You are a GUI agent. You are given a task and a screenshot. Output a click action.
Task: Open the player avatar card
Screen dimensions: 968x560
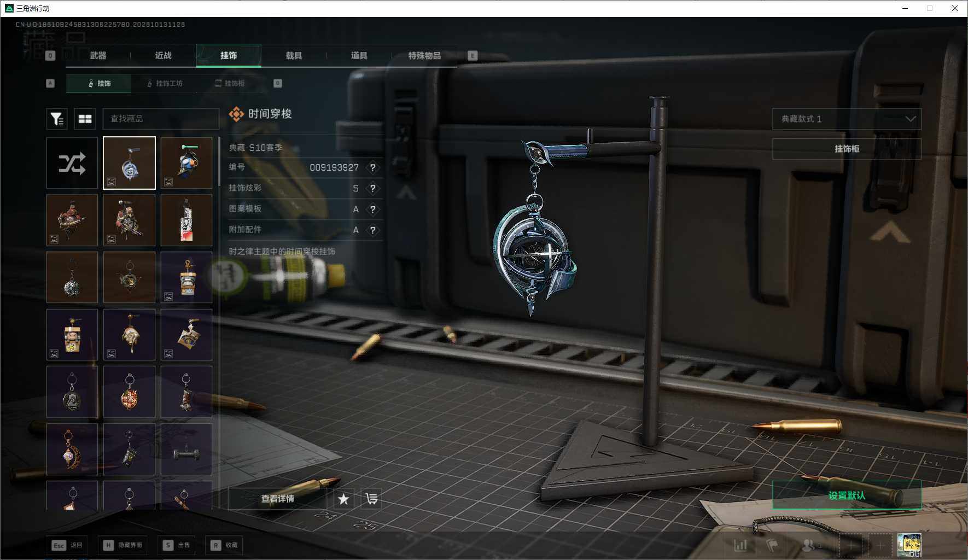tap(909, 545)
